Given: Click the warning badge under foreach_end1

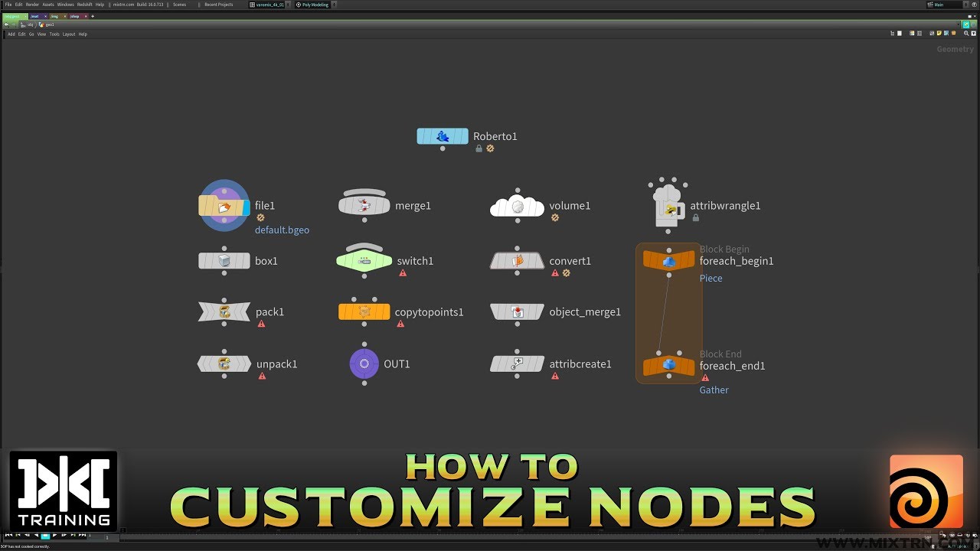Looking at the screenshot, I should click(x=705, y=377).
